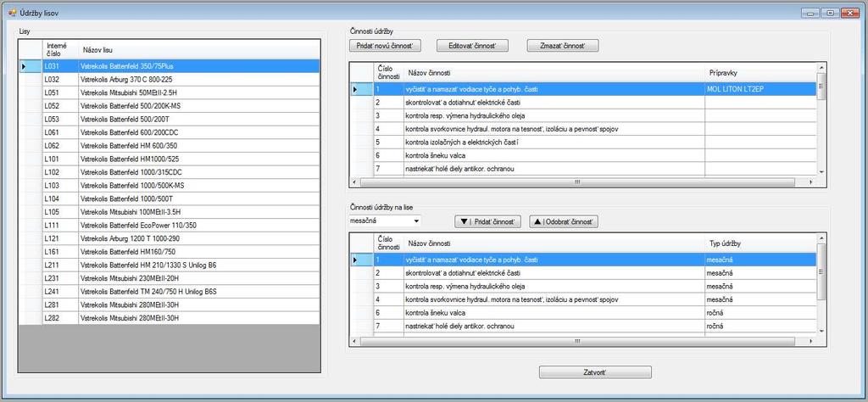Select press row L032 Arburg 370 C 800-225

[x=170, y=79]
